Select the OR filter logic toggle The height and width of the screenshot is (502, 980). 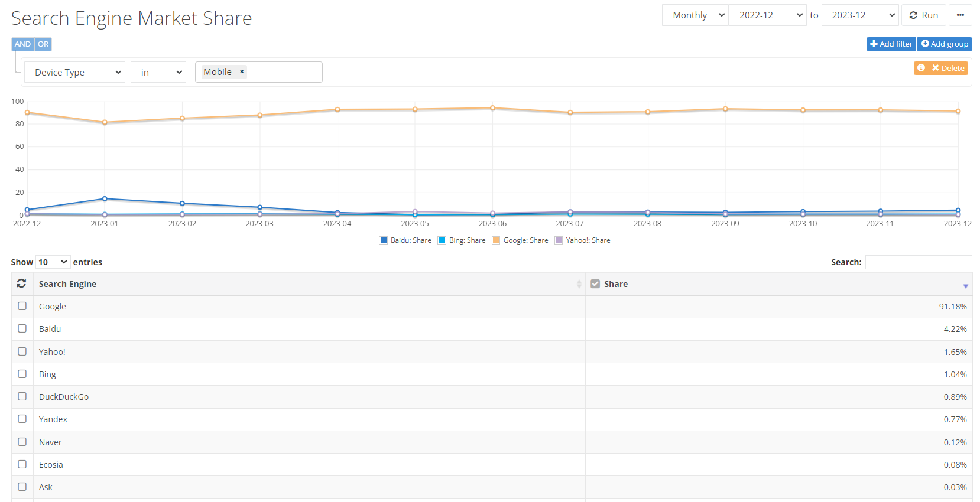43,44
